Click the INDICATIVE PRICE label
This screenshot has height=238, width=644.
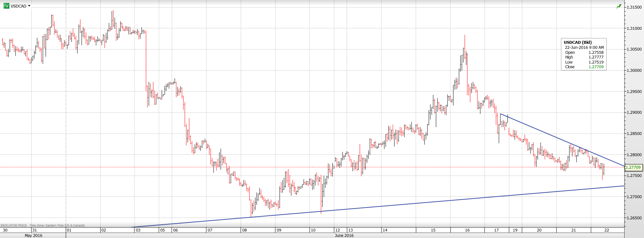[14, 225]
